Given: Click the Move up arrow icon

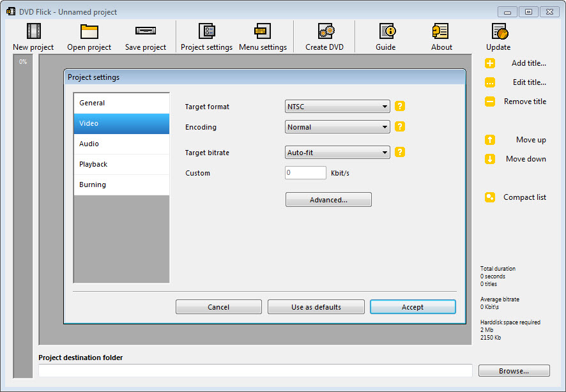Looking at the screenshot, I should pyautogui.click(x=490, y=140).
